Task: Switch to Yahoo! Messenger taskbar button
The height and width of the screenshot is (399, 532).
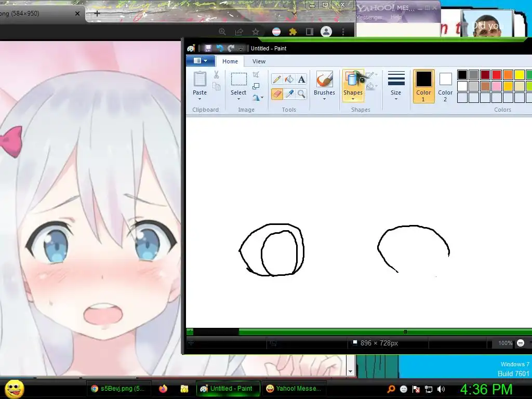Action: click(x=294, y=389)
